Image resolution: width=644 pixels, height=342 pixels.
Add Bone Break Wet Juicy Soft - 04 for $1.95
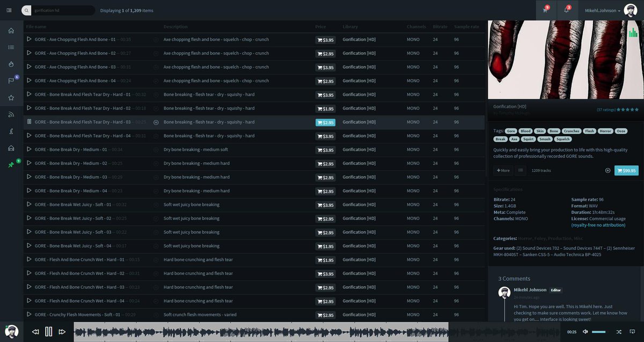[x=325, y=246]
